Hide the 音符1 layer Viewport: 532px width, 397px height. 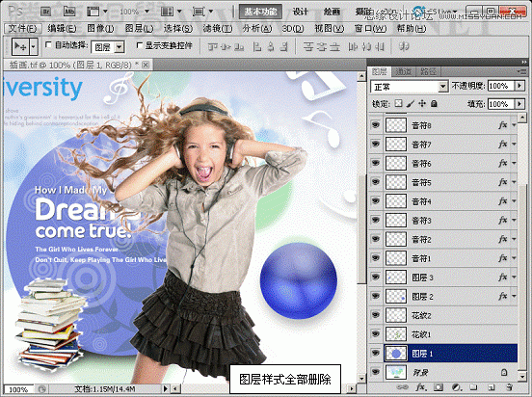[x=375, y=258]
